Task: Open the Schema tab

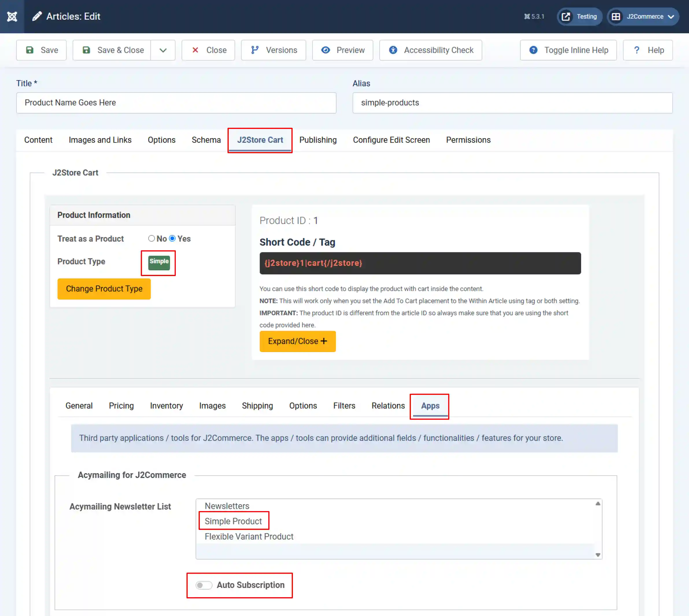Action: coord(206,140)
